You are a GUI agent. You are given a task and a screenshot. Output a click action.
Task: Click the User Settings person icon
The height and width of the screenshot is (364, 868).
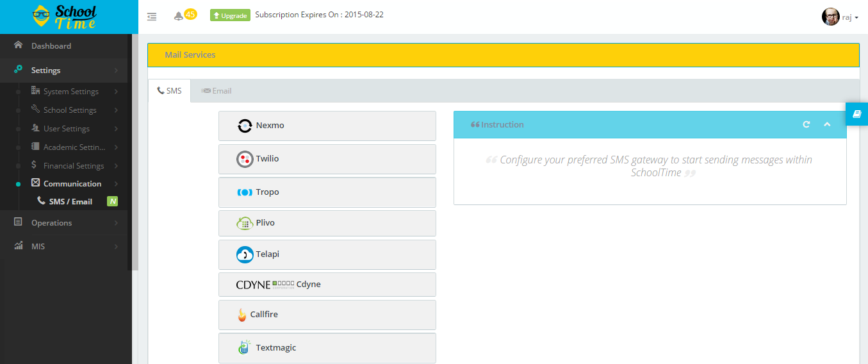tap(35, 128)
